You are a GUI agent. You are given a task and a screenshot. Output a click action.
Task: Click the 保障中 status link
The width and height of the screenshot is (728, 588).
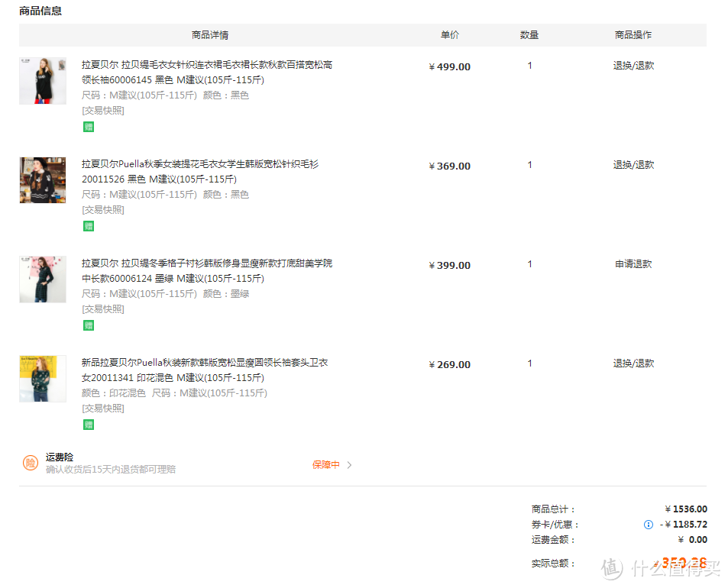pyautogui.click(x=326, y=465)
